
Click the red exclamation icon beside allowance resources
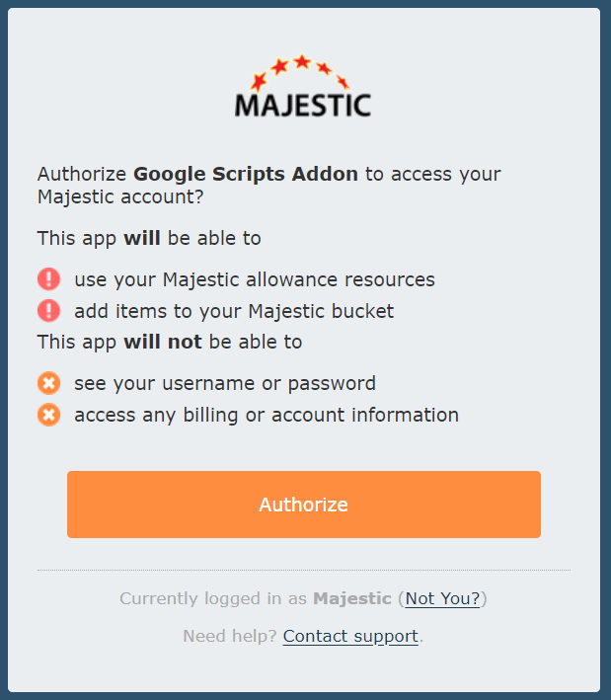(x=48, y=279)
